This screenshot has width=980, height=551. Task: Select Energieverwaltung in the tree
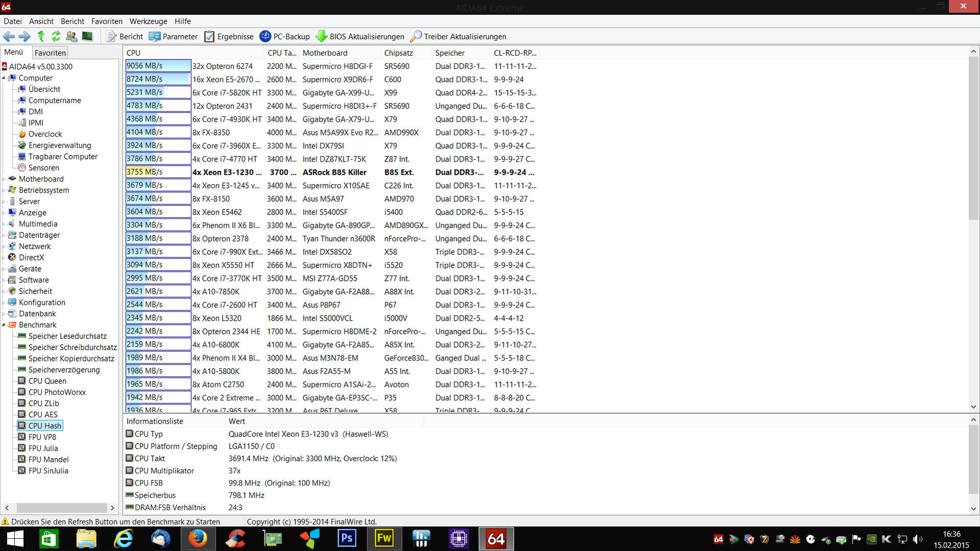tap(60, 145)
